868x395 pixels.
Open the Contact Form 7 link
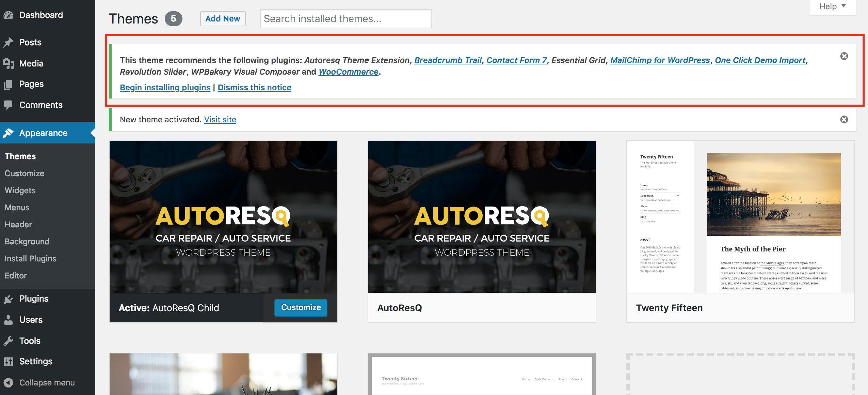[516, 60]
